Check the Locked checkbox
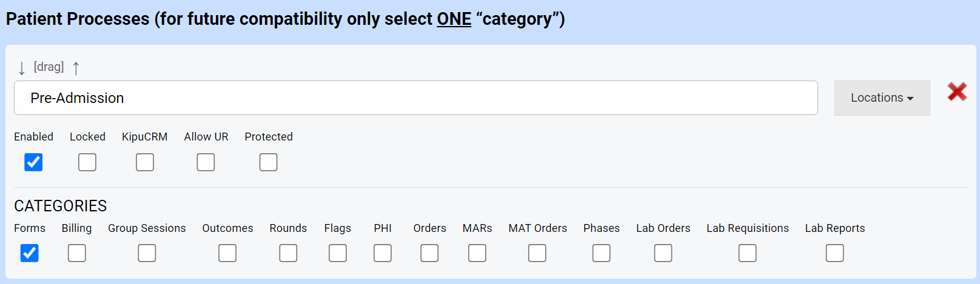Viewport: 980px width, 284px height. (x=87, y=162)
